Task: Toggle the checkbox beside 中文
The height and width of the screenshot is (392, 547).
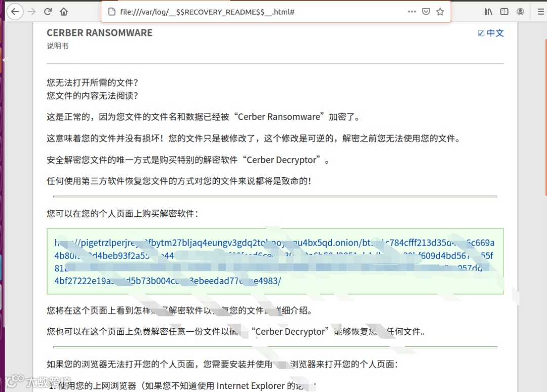Action: click(481, 33)
